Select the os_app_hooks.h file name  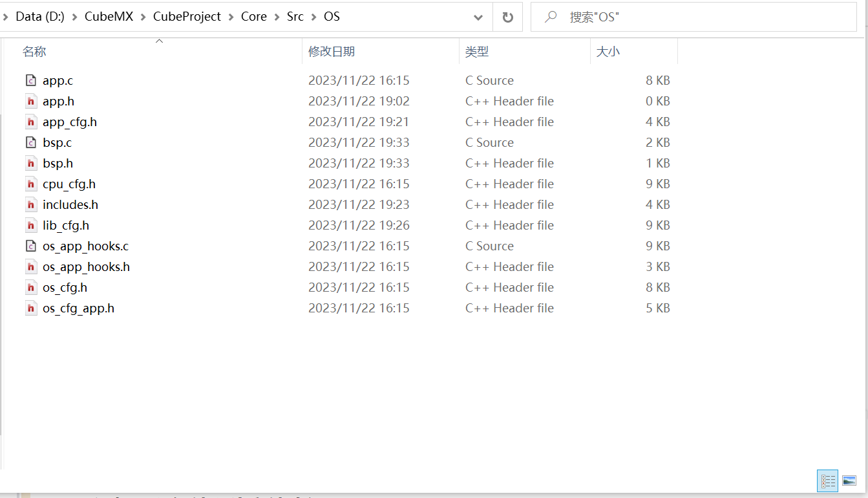87,266
